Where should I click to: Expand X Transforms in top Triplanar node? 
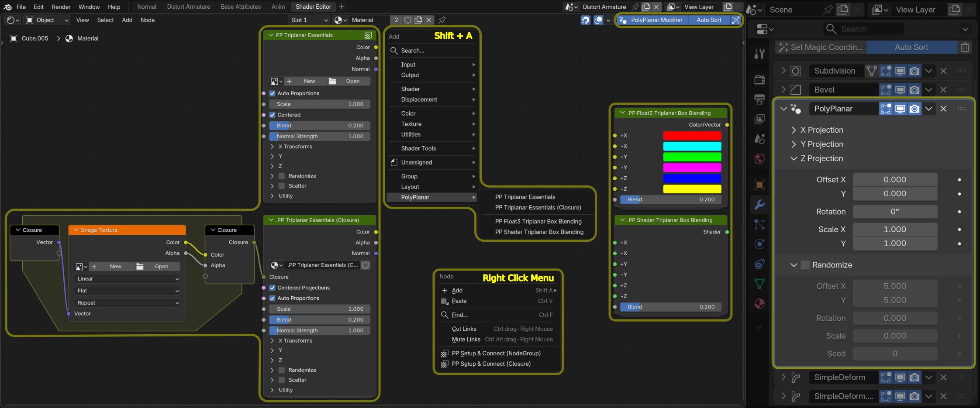click(291, 147)
